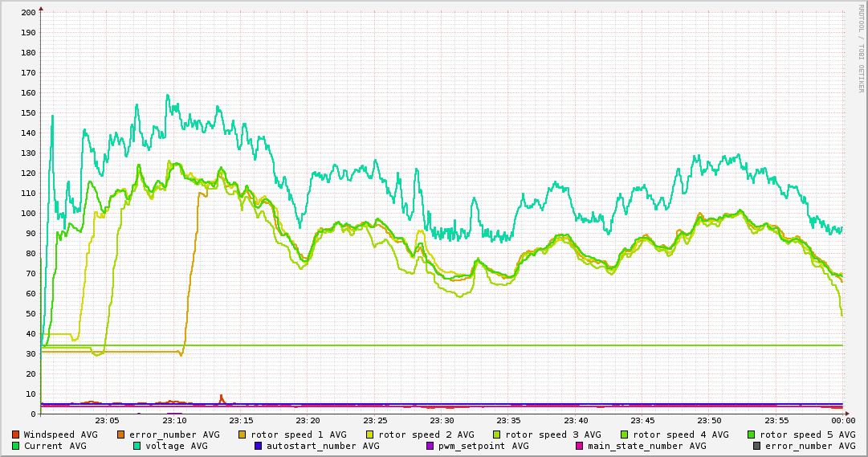Select the pink main_state_number AVG swatch
Image resolution: width=868 pixels, height=457 pixels.
pos(580,446)
